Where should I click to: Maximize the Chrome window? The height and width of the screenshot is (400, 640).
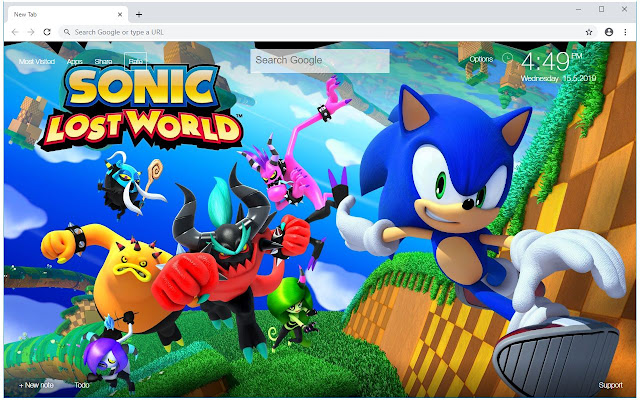601,9
